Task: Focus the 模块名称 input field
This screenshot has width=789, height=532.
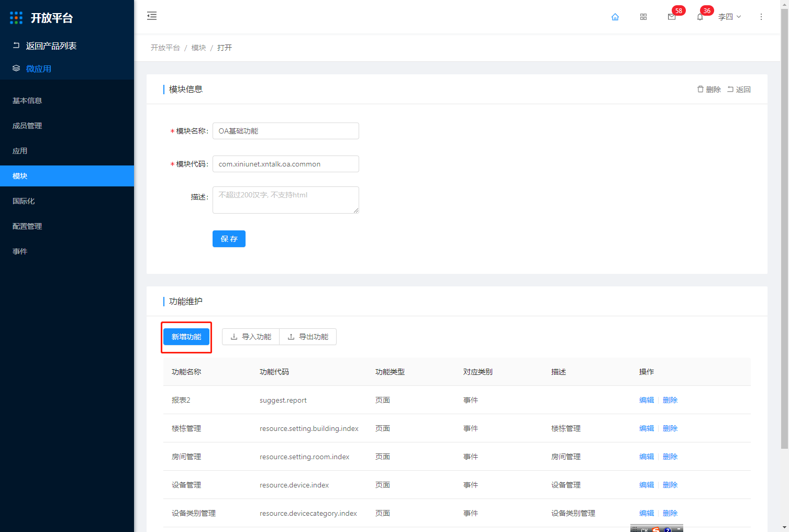Action: click(x=286, y=131)
